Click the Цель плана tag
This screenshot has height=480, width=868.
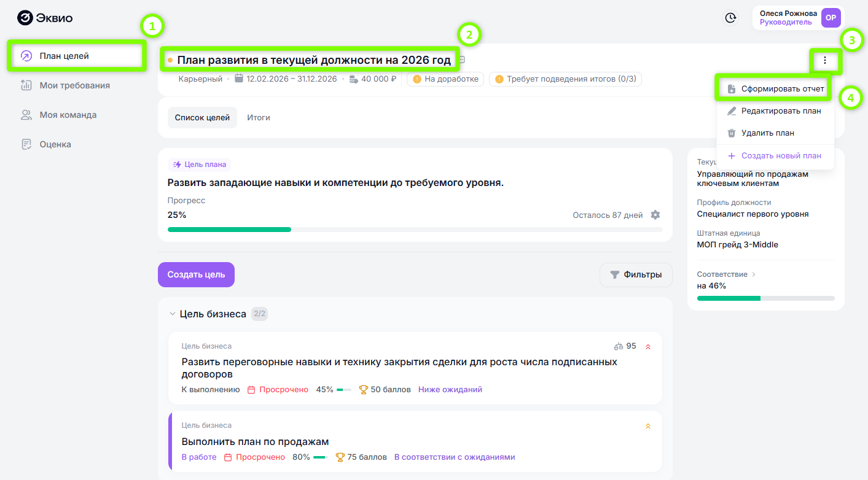point(200,165)
